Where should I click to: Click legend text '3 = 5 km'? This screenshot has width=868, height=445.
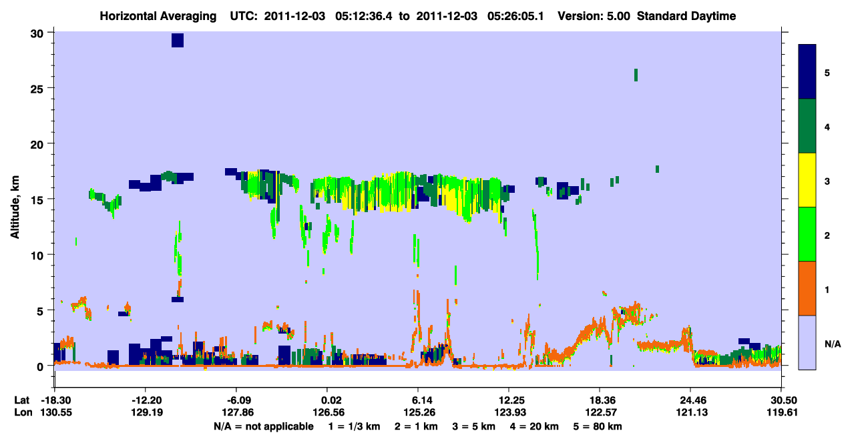point(475,426)
